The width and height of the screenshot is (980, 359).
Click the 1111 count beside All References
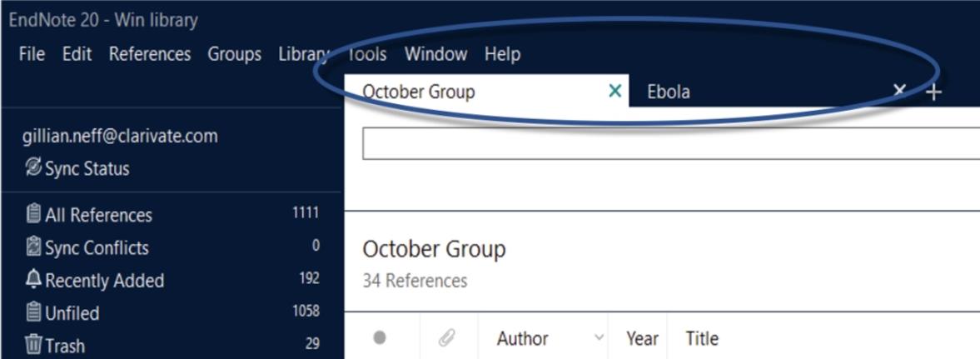(306, 213)
